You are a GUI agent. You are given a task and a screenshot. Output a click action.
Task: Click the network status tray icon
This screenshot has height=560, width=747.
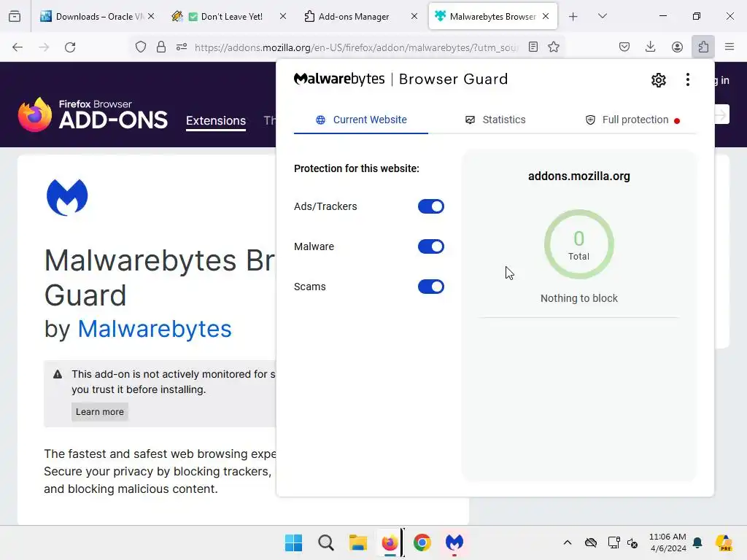tap(614, 542)
